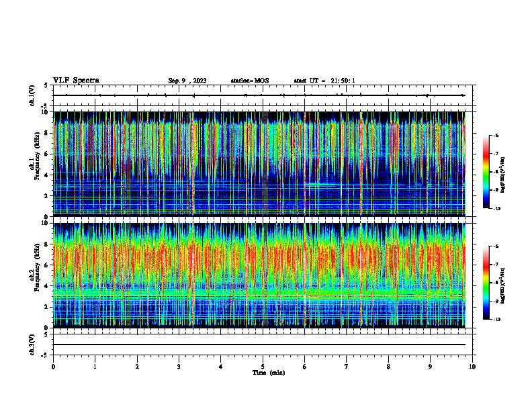
Task: Click the "10" tick on the time axis
Action: [472, 367]
